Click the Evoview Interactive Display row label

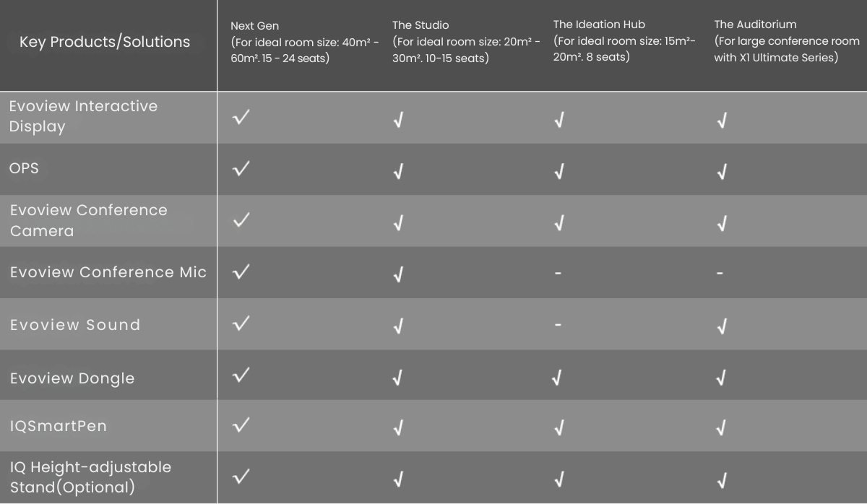click(x=83, y=116)
